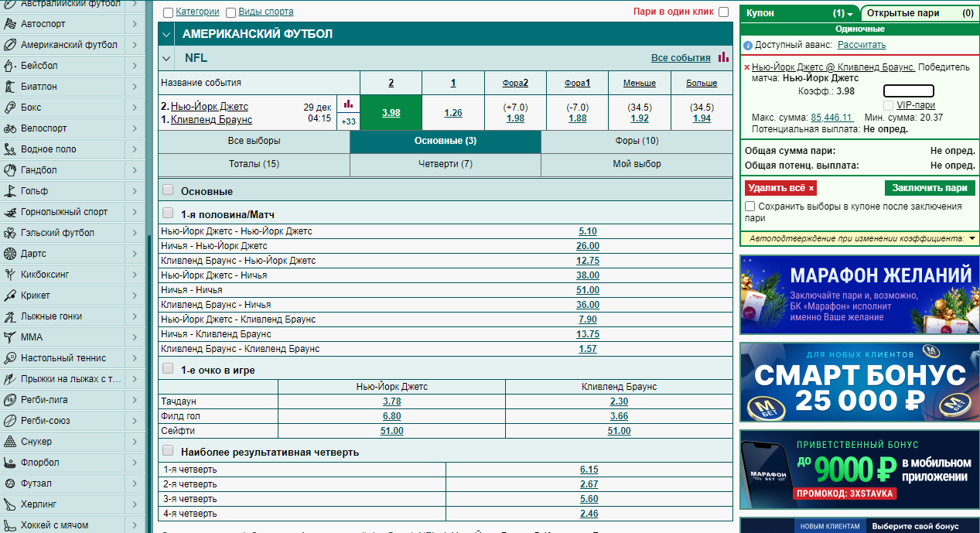Click the Удалить всё button
The height and width of the screenshot is (533, 980).
(x=780, y=188)
